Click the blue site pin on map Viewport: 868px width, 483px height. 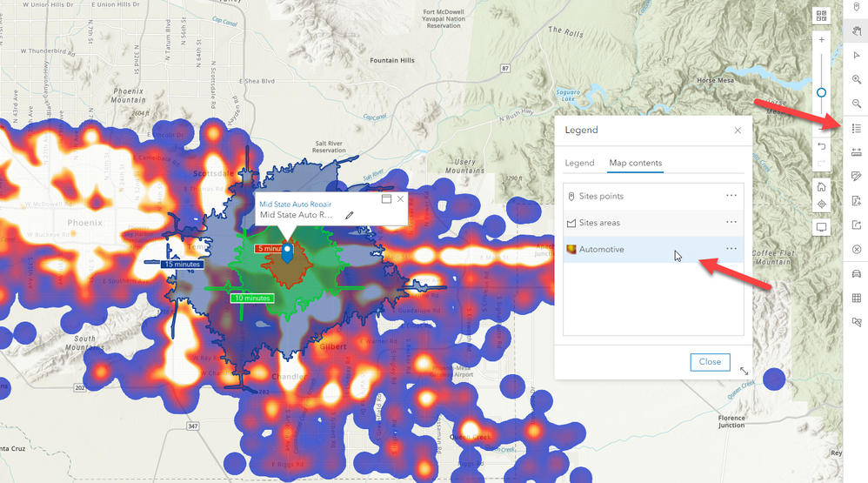(287, 253)
